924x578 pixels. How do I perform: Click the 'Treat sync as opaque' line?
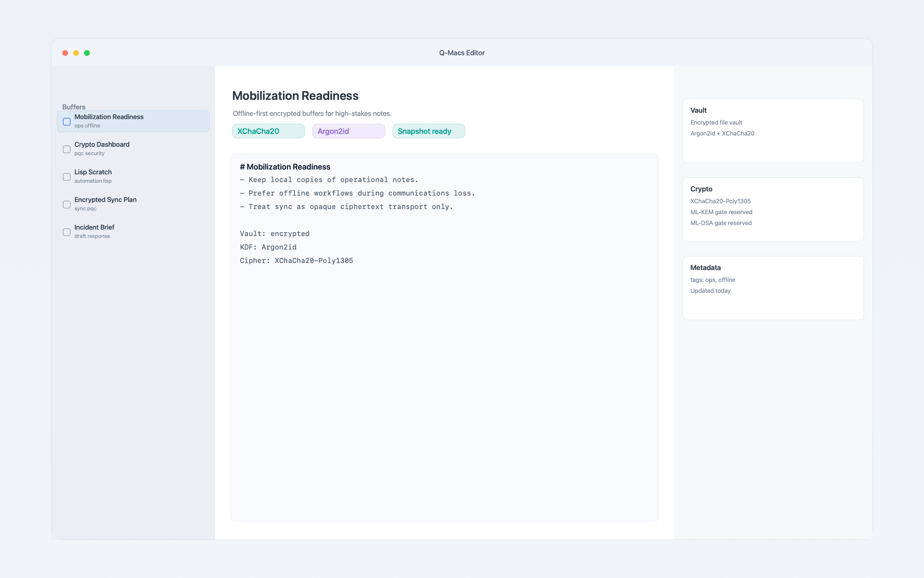(x=346, y=207)
